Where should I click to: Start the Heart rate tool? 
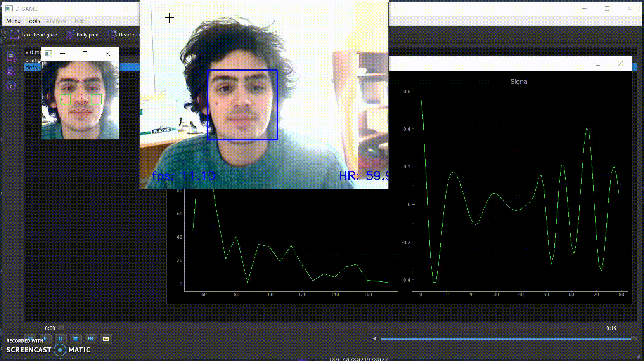[x=123, y=35]
